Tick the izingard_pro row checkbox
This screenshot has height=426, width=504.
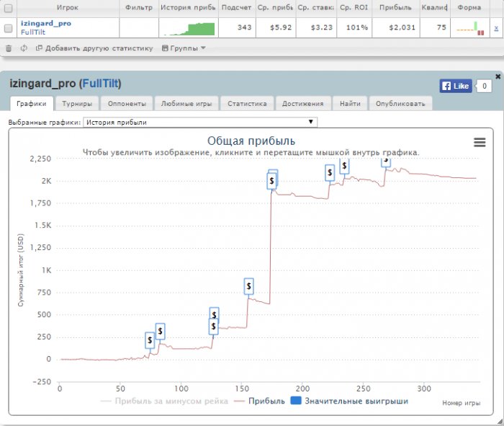tap(9, 28)
